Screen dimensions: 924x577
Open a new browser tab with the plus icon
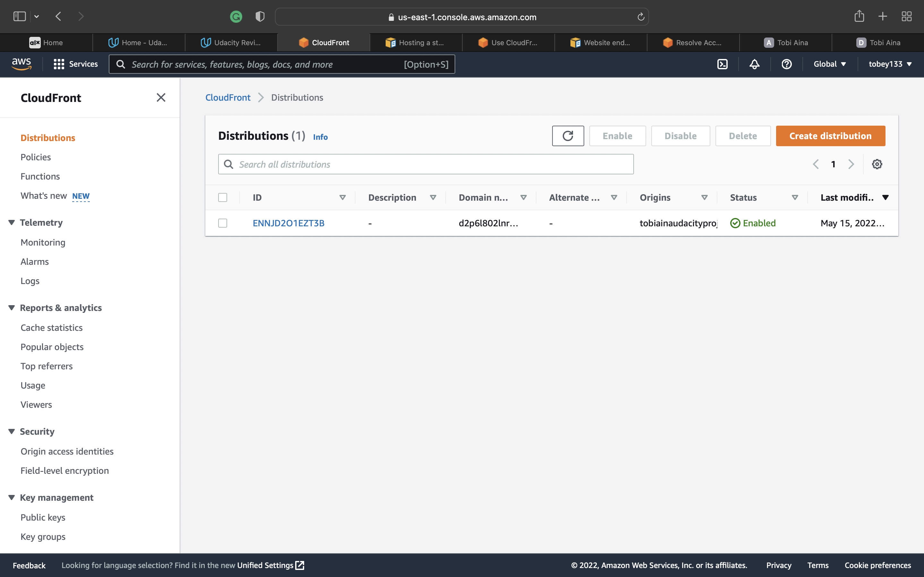click(882, 16)
